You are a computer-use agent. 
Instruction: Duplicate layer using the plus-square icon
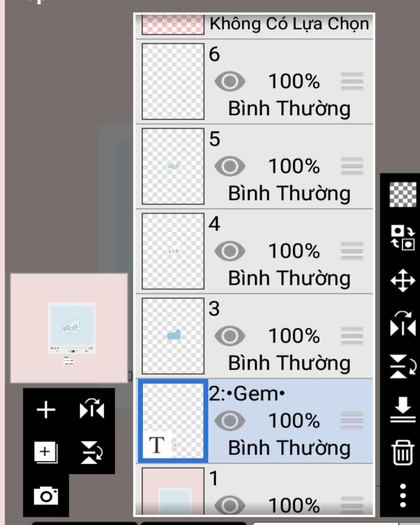tap(46, 452)
